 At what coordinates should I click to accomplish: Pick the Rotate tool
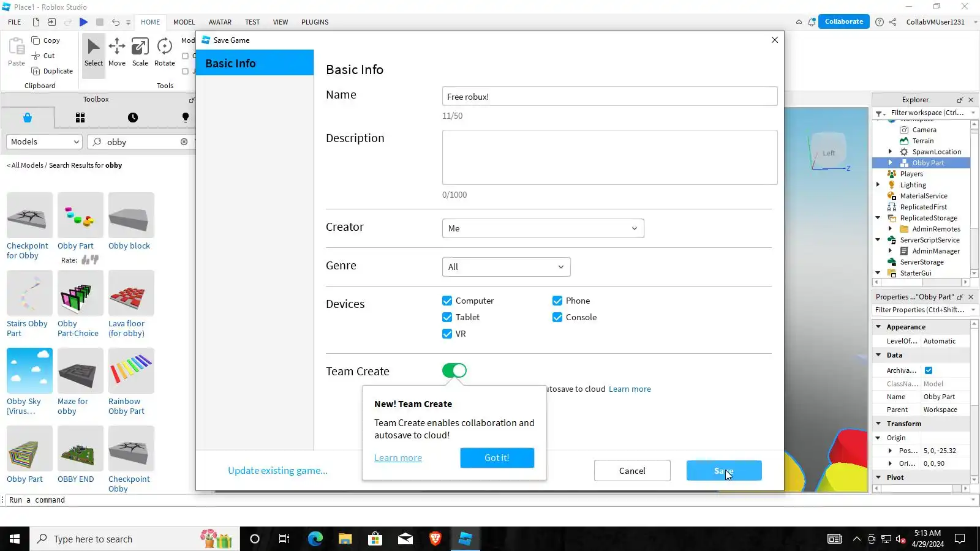point(165,53)
